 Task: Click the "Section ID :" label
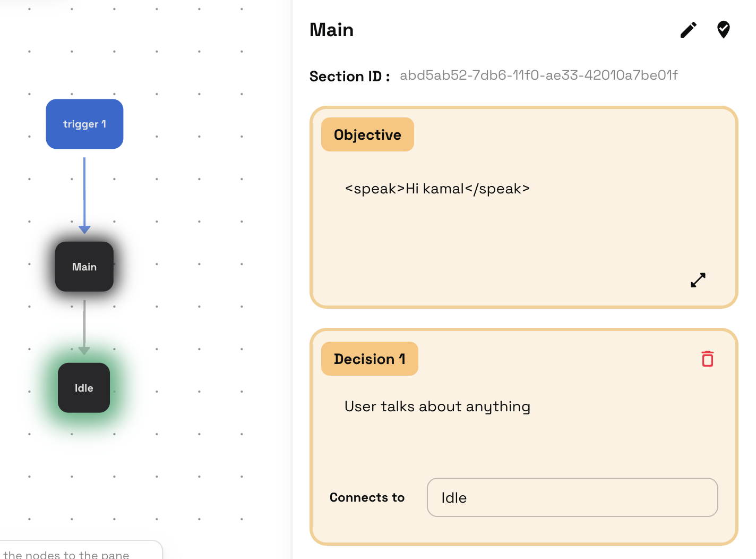click(349, 77)
